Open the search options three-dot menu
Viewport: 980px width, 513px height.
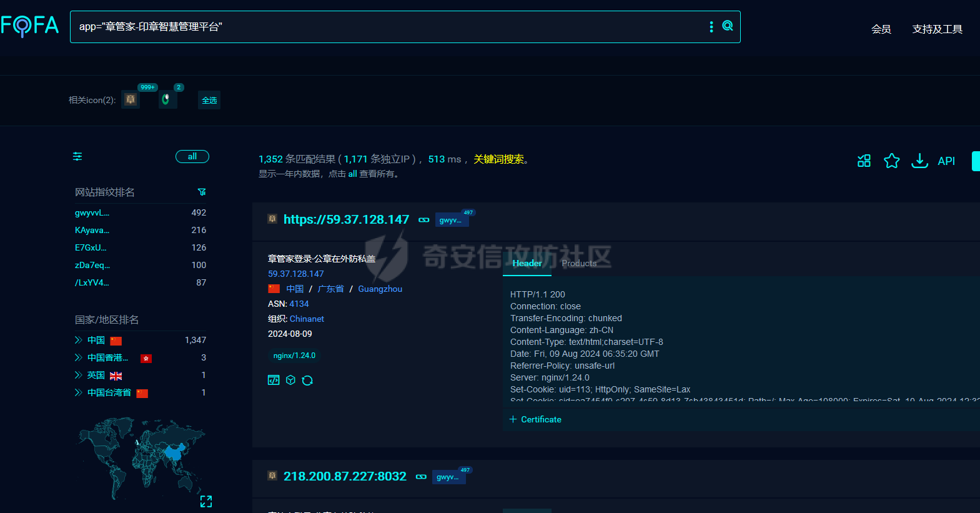[711, 26]
